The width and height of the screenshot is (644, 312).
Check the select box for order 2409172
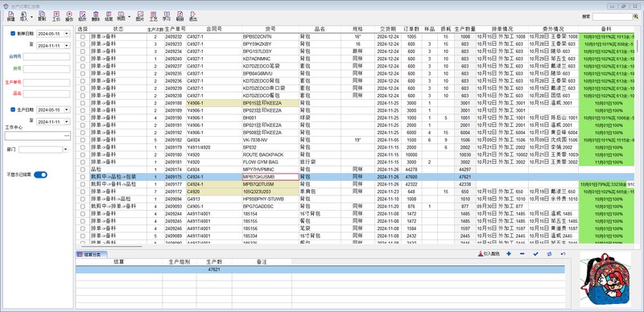83,191
